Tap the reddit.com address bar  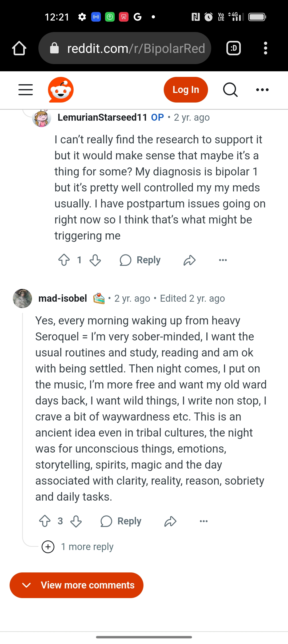pos(125,48)
